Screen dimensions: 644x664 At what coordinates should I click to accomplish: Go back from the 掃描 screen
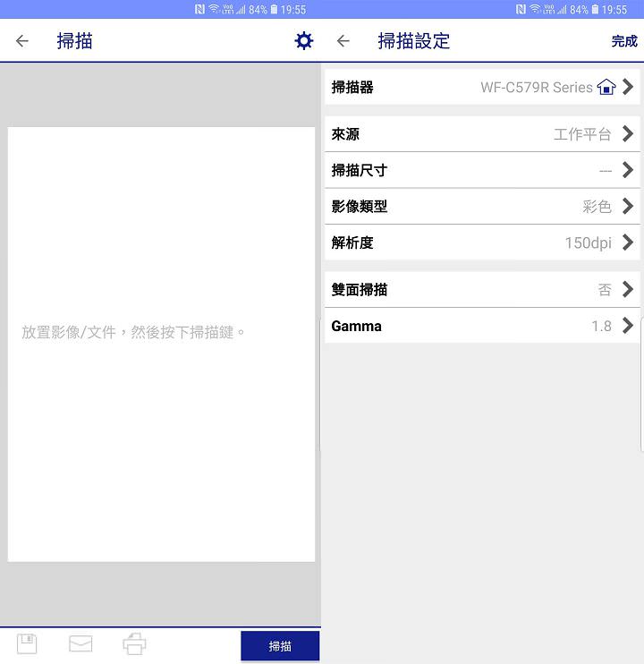tap(22, 41)
